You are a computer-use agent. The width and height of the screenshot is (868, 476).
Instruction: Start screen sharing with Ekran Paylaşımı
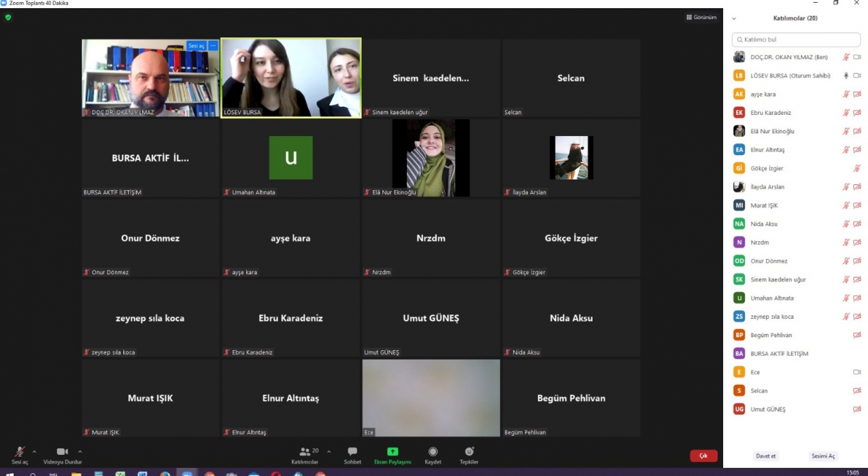(393, 454)
